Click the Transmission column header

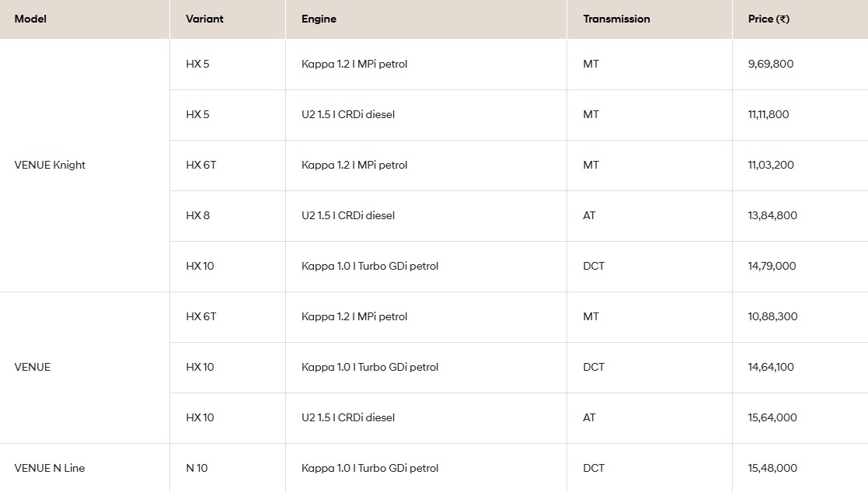tap(616, 19)
